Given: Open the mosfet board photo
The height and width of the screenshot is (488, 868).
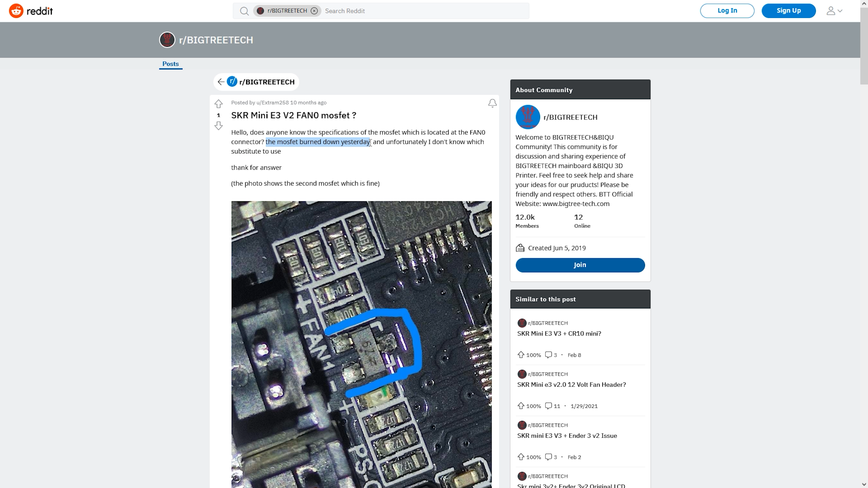Looking at the screenshot, I should click(x=361, y=344).
